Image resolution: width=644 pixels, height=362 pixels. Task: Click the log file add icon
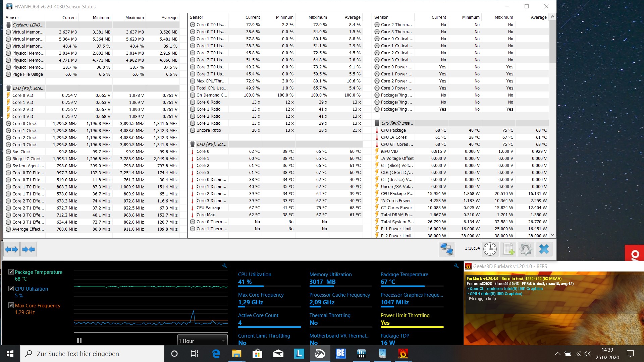[x=508, y=249]
